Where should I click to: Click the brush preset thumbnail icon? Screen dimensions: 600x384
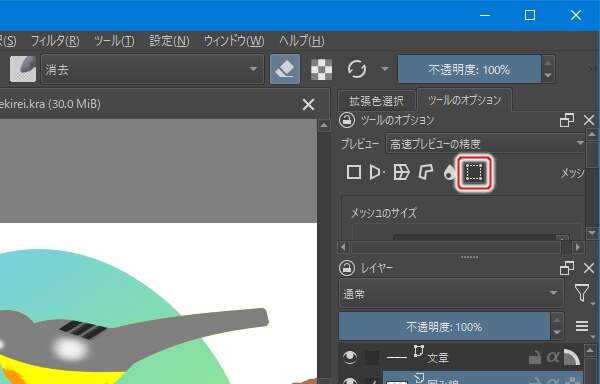click(x=23, y=69)
